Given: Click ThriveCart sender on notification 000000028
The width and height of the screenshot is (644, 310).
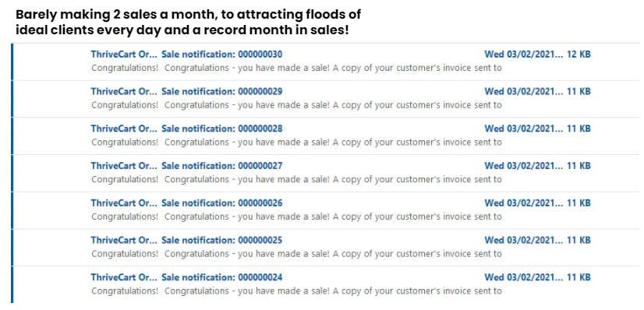Looking at the screenshot, I should pyautogui.click(x=124, y=129).
